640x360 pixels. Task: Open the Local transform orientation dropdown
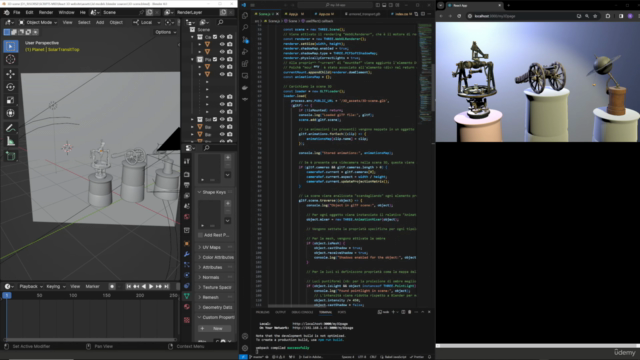[147, 22]
